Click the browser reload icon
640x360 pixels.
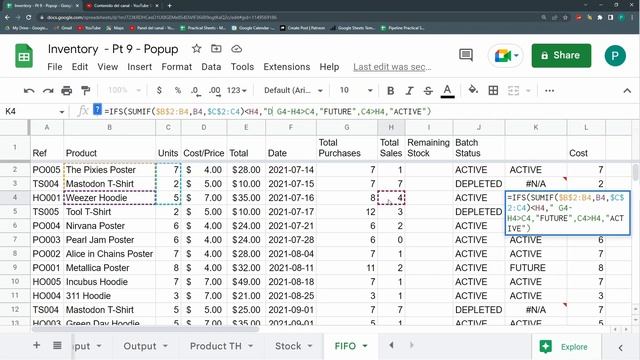(x=29, y=17)
